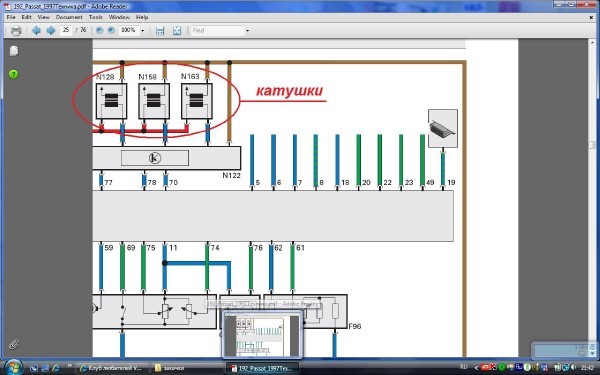The image size is (600, 375).
Task: Go to next page with right arrow
Action: point(51,30)
